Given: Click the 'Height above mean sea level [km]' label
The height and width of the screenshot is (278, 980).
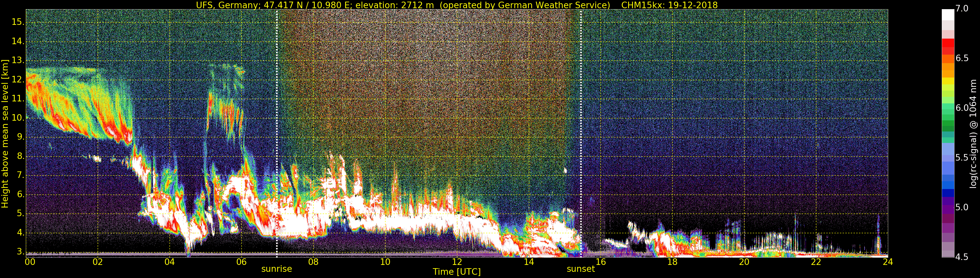Looking at the screenshot, I should point(5,134).
